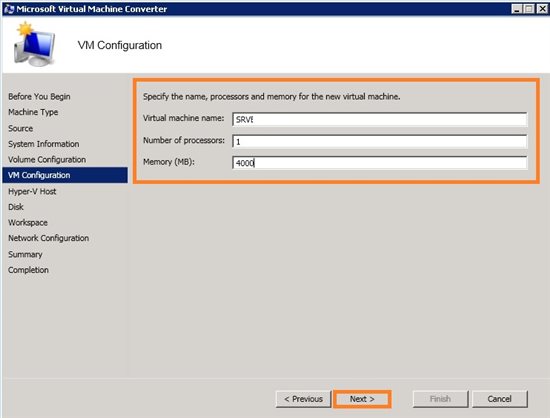Minimize the Virtual Machine Converter window
The height and width of the screenshot is (418, 550).
coord(516,9)
